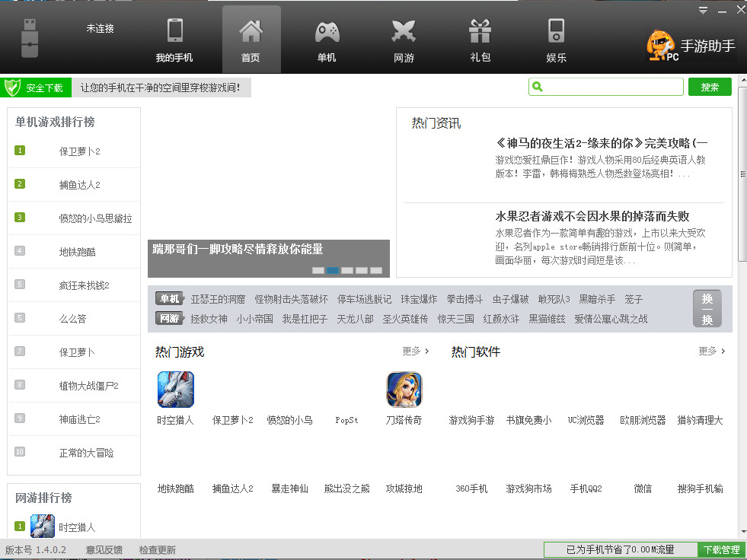Open the titlebar dropdown arrow menu

pyautogui.click(x=703, y=10)
